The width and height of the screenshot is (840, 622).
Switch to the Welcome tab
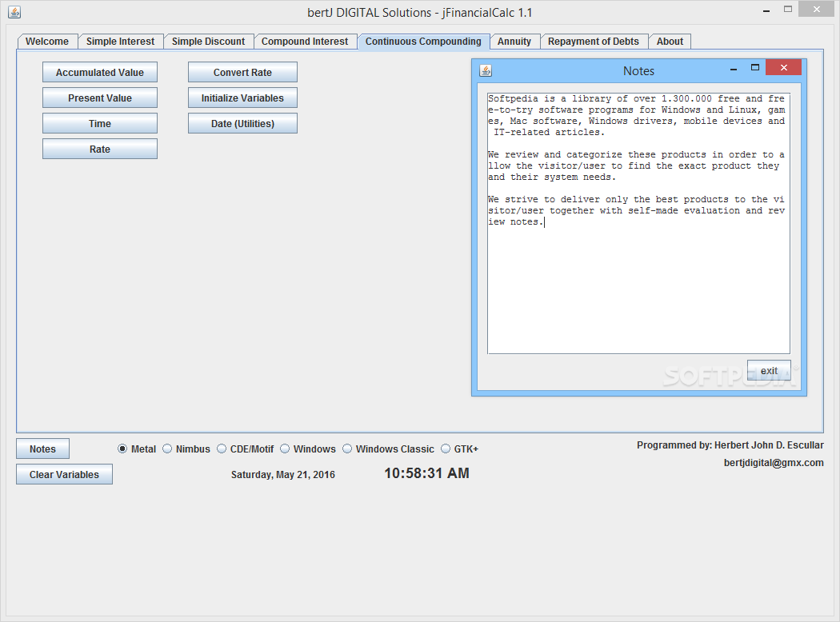pyautogui.click(x=47, y=42)
